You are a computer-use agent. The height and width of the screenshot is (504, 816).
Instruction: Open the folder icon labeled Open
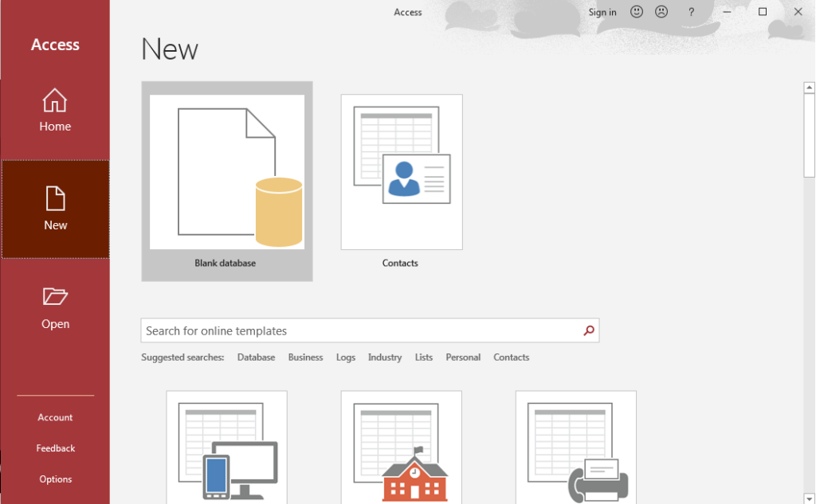[55, 297]
